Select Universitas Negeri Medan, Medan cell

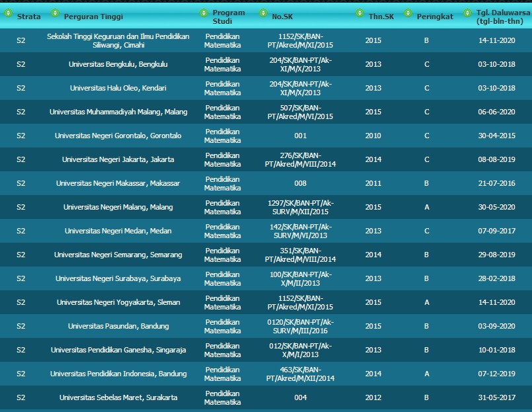click(x=118, y=231)
